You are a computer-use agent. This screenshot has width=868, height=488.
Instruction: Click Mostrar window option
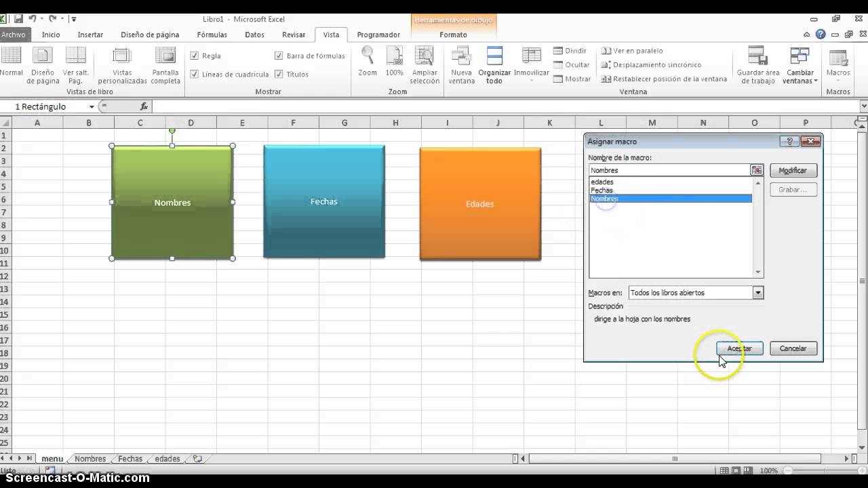tap(572, 79)
